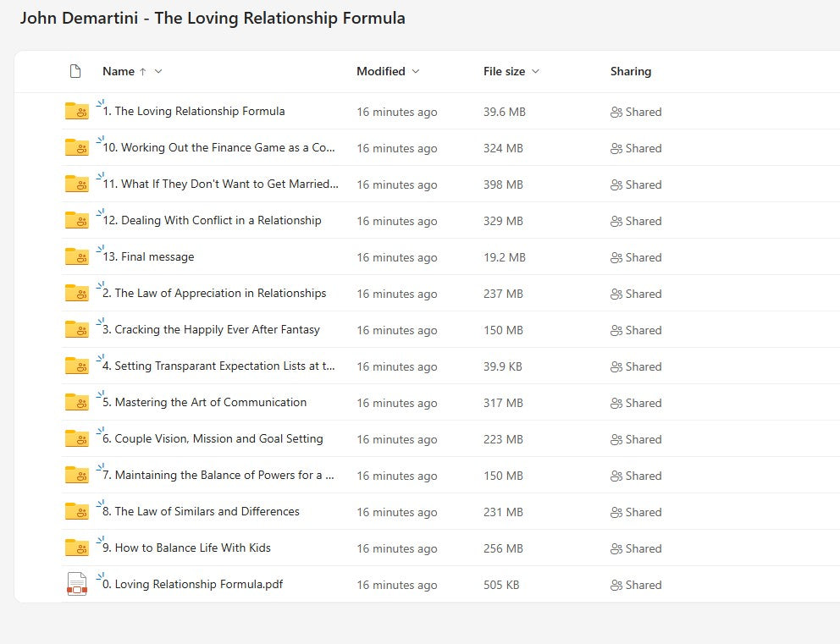Open folder icon for "1. The Loving Relationship Formula"
Screen dimensions: 840x644
point(76,111)
